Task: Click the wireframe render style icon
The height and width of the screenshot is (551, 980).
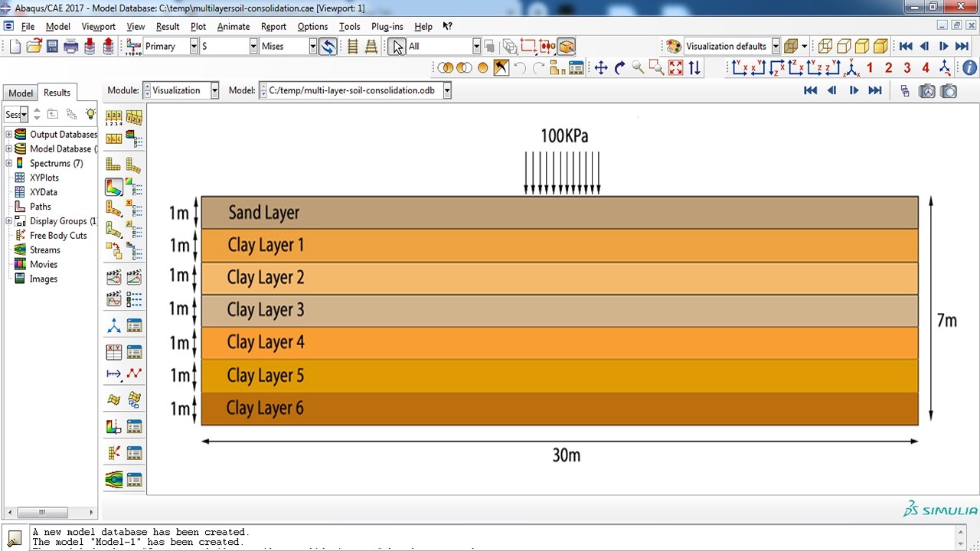Action: pos(825,46)
